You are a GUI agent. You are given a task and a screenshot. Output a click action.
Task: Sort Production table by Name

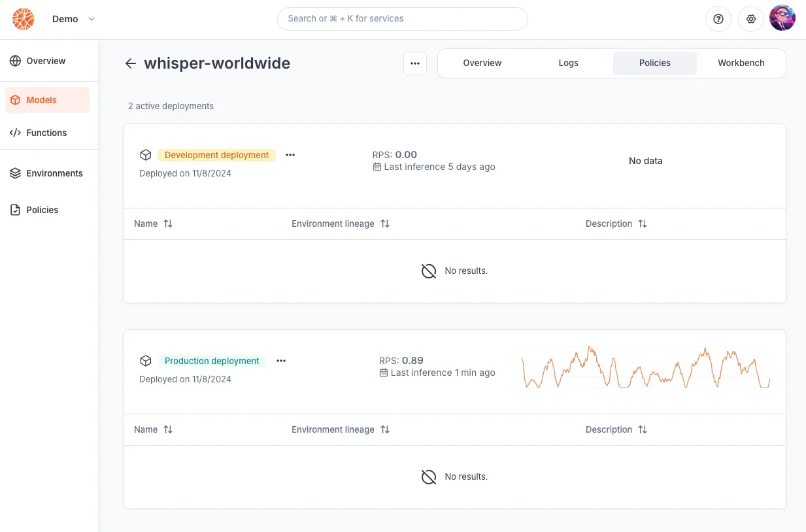point(154,429)
